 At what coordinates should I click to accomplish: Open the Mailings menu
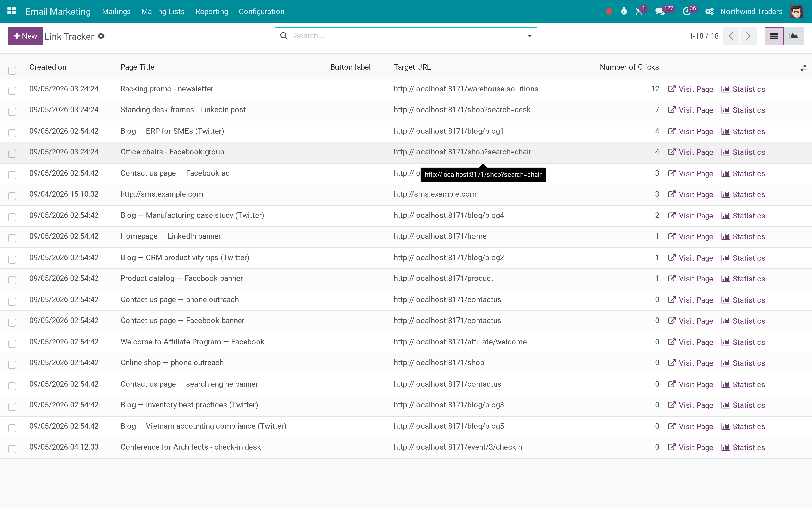[116, 11]
